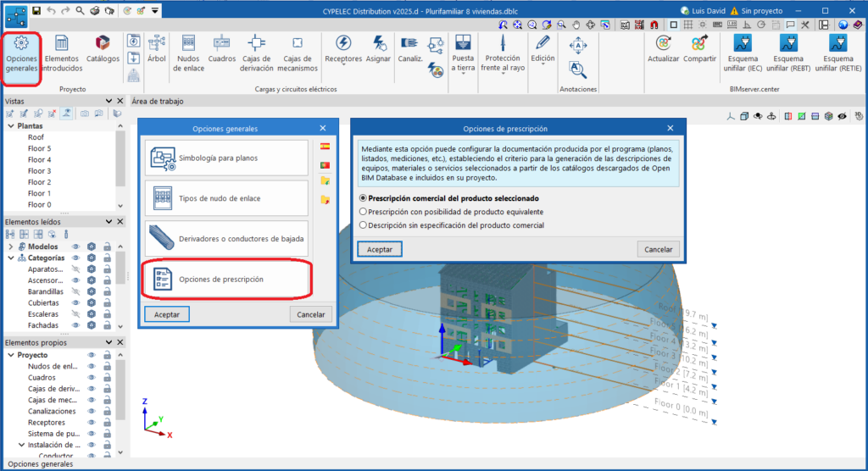This screenshot has width=868, height=471.
Task: Close the Vistas panel
Action: [x=120, y=101]
